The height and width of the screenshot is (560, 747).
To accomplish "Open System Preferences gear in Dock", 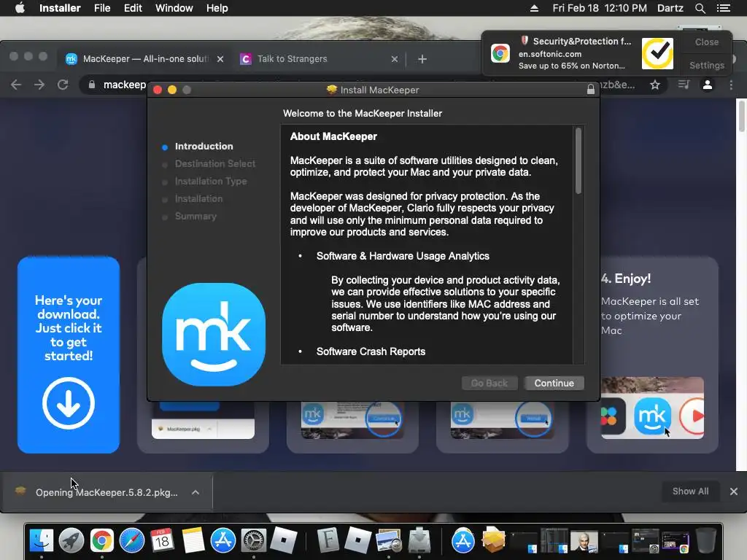I will click(x=253, y=540).
